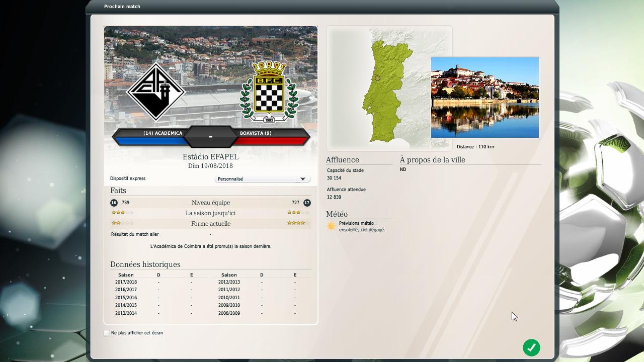Click the '2017/2018' season row
The height and width of the screenshot is (362, 644).
tap(159, 282)
